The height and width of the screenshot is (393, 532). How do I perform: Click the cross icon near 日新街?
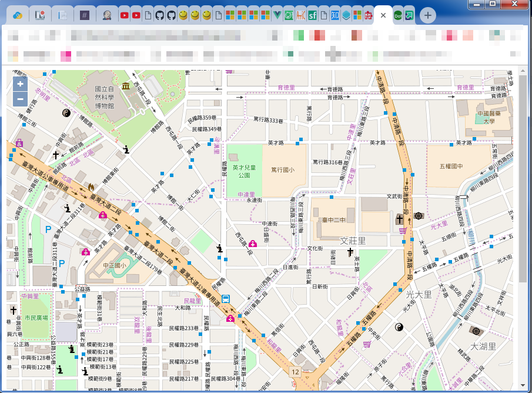pos(350,252)
